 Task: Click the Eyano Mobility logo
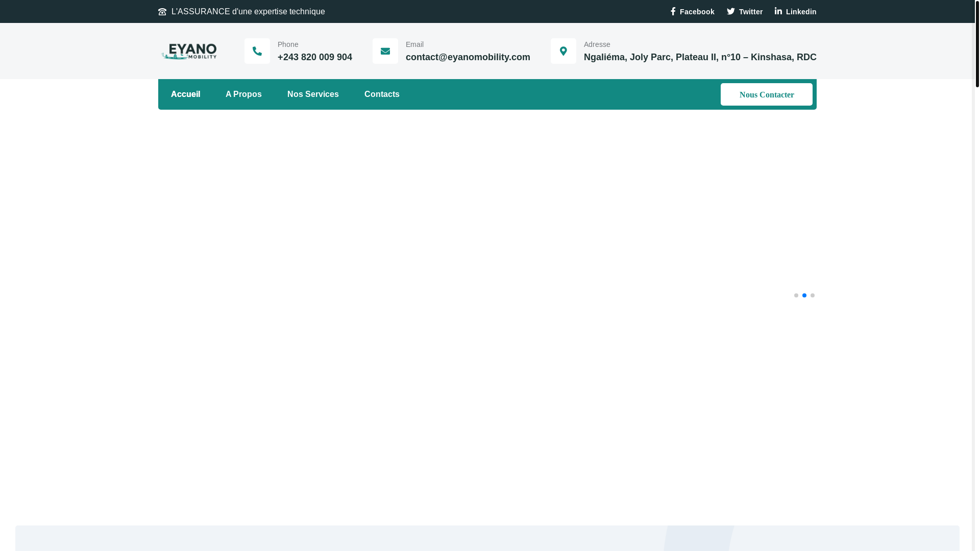189,51
